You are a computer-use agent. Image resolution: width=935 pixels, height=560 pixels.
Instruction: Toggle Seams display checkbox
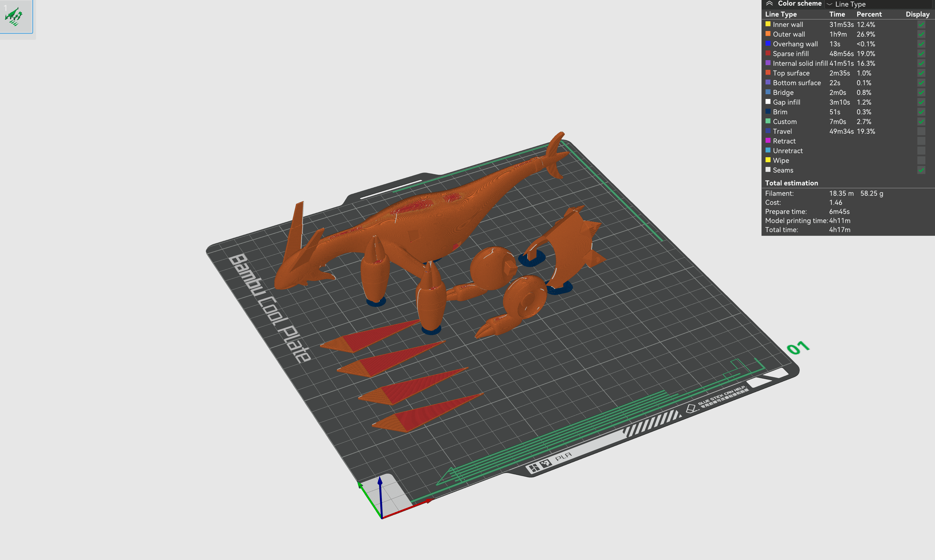(921, 170)
